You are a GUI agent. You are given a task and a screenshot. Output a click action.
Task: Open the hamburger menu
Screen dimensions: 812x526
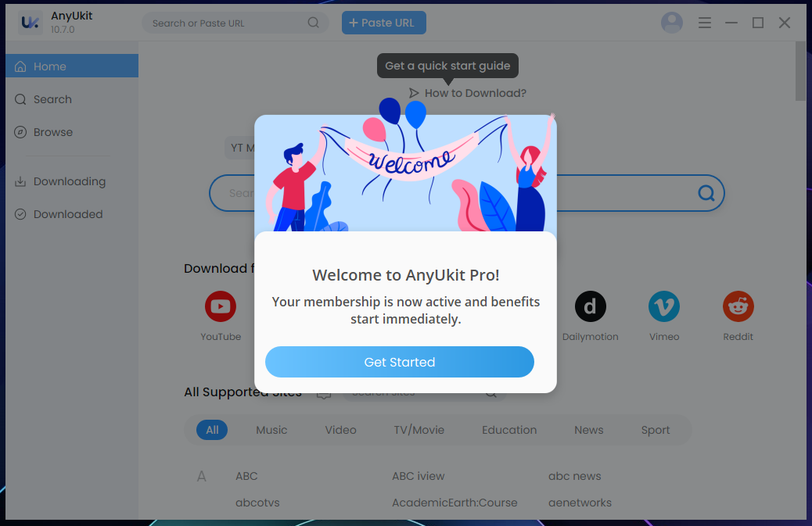click(704, 23)
